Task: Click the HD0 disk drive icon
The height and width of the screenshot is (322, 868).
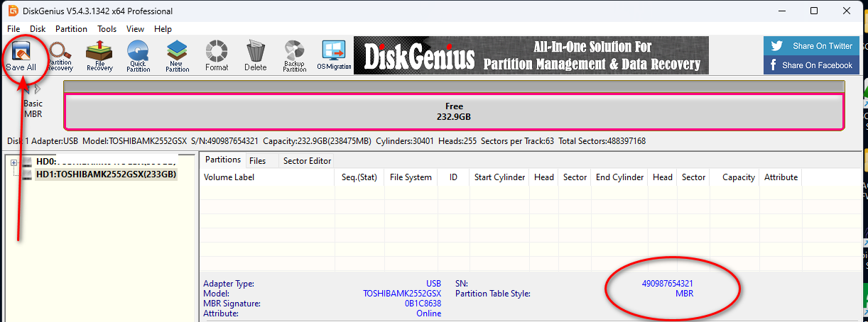Action: coord(27,162)
